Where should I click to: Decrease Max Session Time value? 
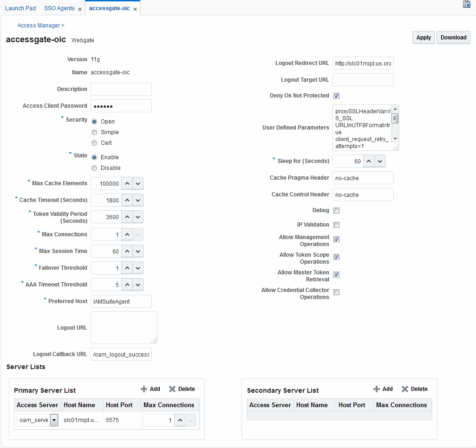click(138, 251)
